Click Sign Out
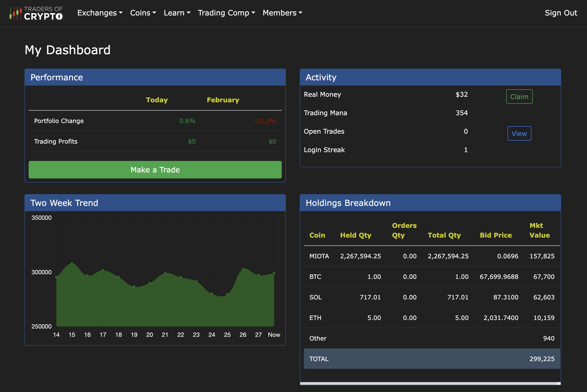The width and height of the screenshot is (587, 392). click(x=561, y=13)
